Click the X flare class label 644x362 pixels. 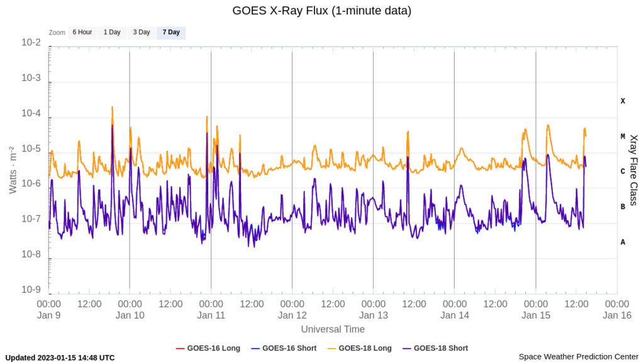point(623,101)
